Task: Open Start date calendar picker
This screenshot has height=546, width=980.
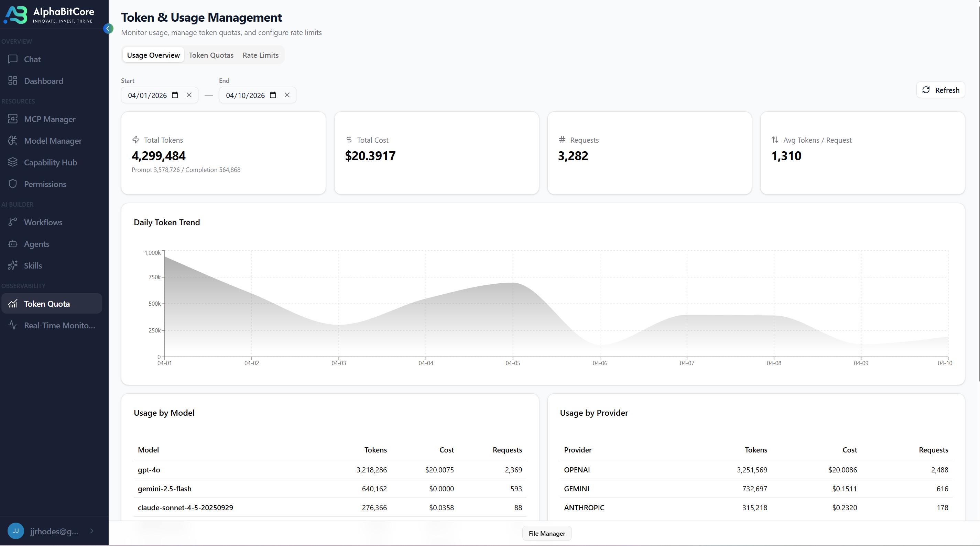Action: click(175, 95)
